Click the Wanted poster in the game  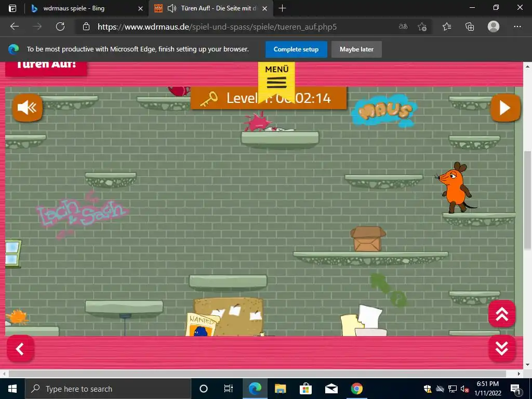pos(202,324)
